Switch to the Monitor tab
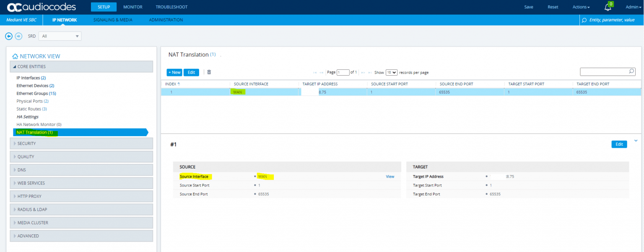The image size is (644, 252). 132,7
